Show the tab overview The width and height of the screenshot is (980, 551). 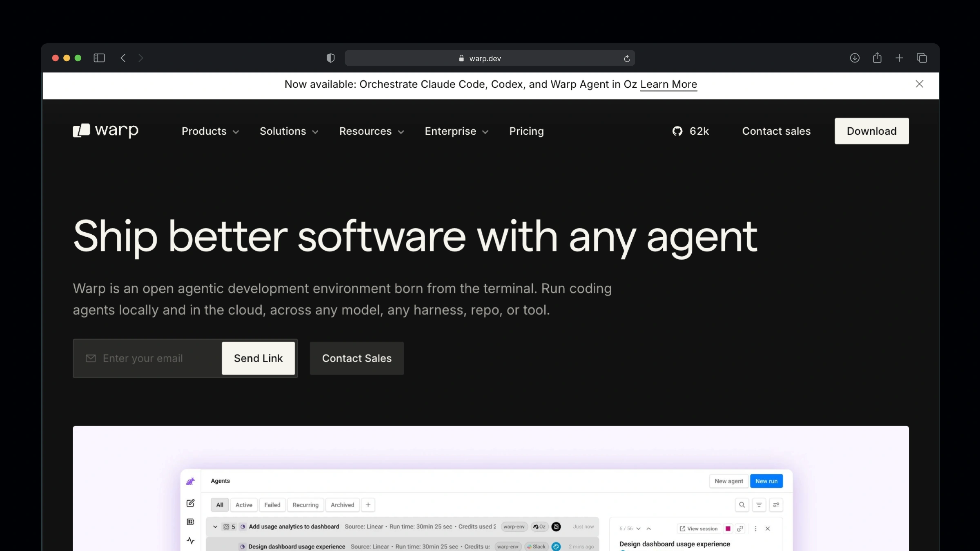[922, 58]
